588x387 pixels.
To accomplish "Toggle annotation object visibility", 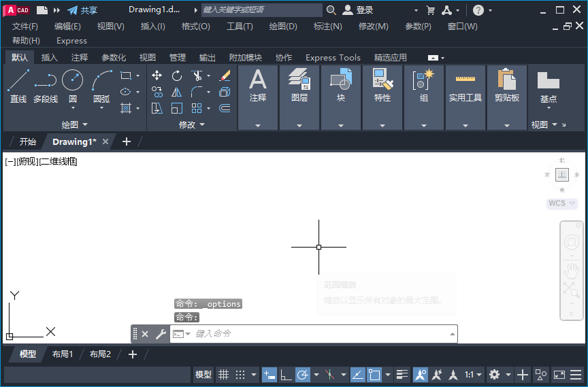I will 421,374.
